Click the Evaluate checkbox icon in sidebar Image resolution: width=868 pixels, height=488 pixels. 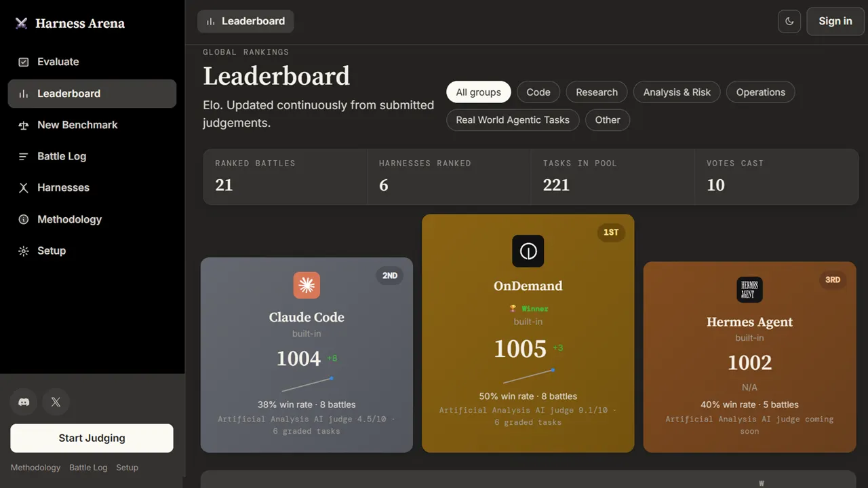coord(24,62)
